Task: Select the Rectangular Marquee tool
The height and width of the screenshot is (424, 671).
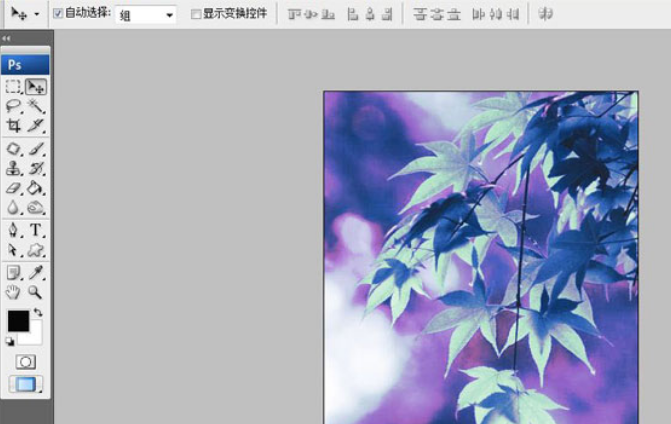Action: point(13,86)
